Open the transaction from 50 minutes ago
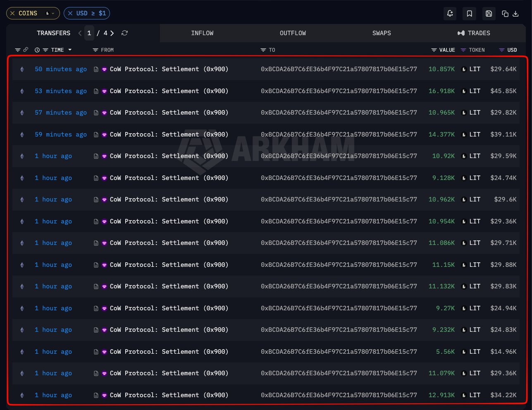Viewport: 532px width, 410px height. pos(61,69)
